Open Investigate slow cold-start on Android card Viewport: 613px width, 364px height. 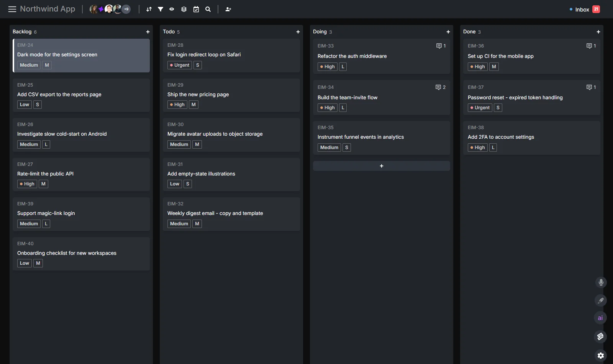pos(81,135)
